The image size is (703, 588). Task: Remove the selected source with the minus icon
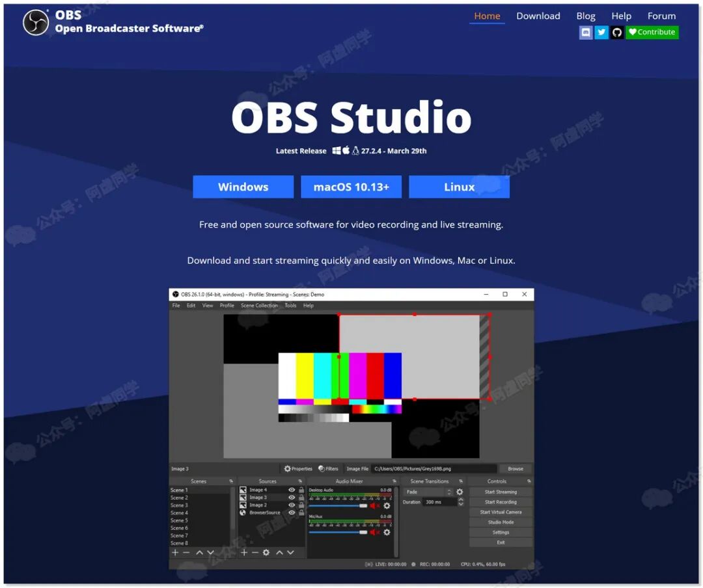(x=255, y=553)
